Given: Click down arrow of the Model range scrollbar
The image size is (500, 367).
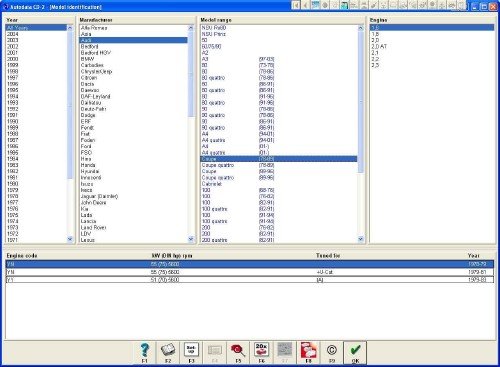Looking at the screenshot, I should coord(361,239).
